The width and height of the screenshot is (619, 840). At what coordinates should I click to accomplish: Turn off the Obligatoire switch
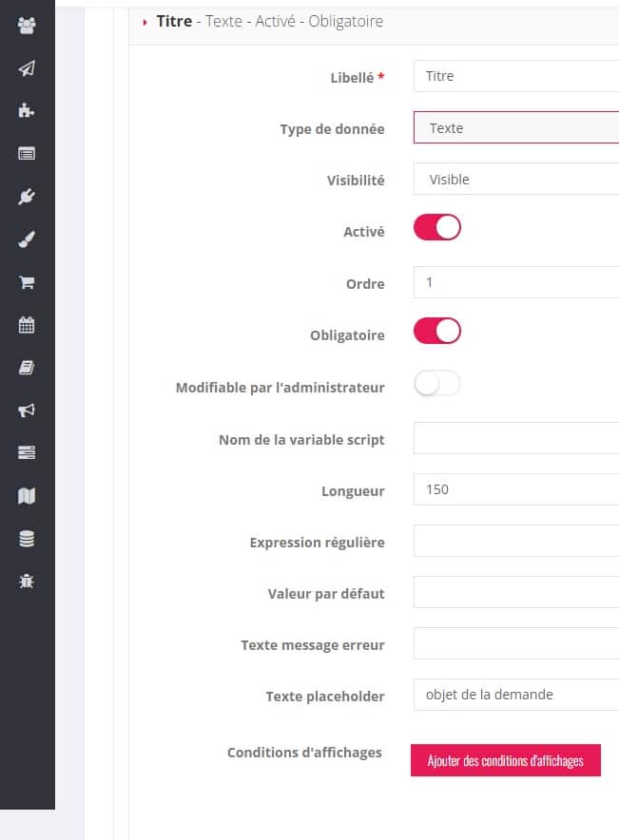coord(437,331)
